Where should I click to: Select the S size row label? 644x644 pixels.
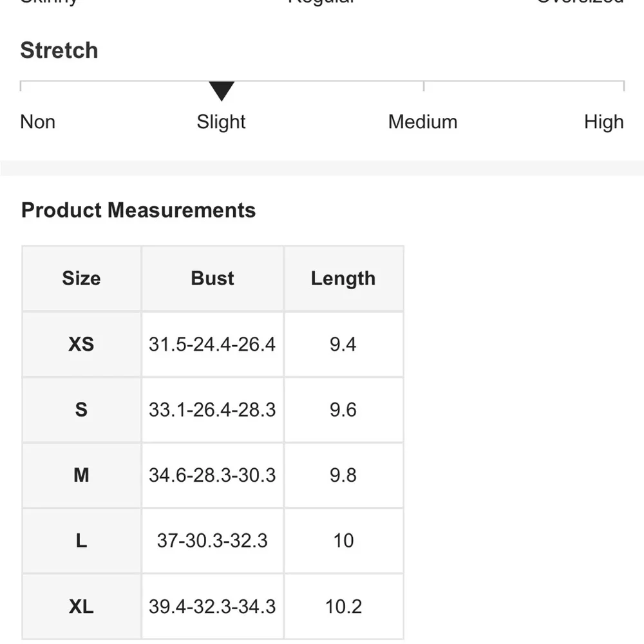point(81,410)
